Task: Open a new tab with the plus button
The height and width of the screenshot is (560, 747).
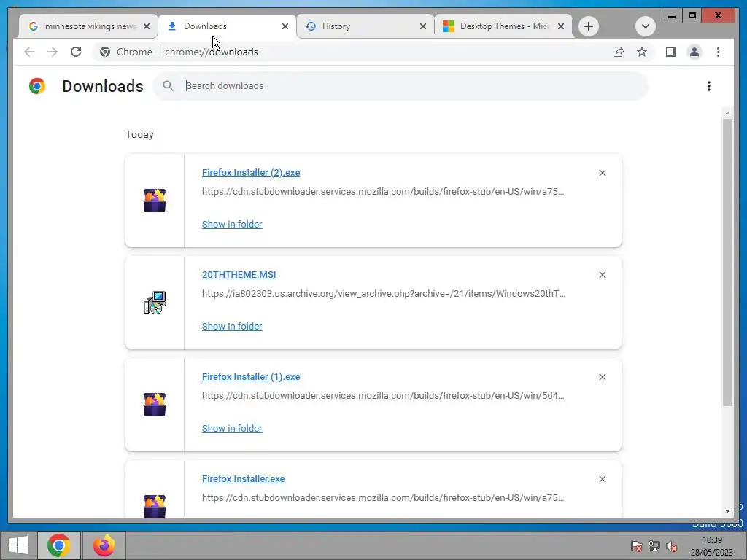Action: click(589, 26)
